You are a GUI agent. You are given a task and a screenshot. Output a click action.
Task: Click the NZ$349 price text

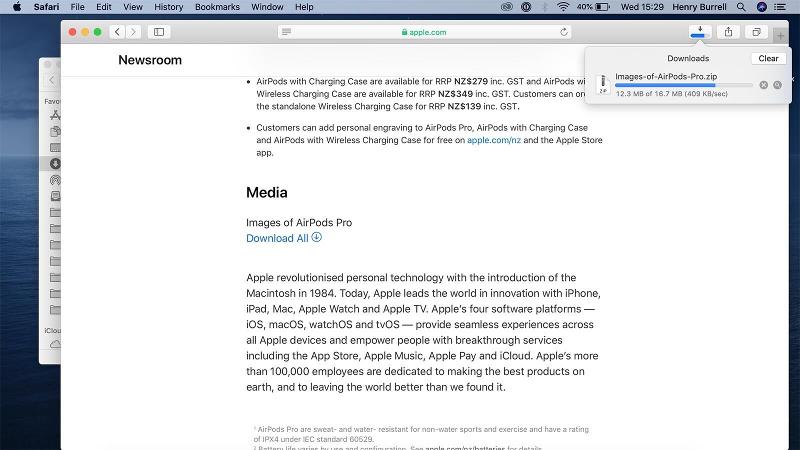[455, 94]
